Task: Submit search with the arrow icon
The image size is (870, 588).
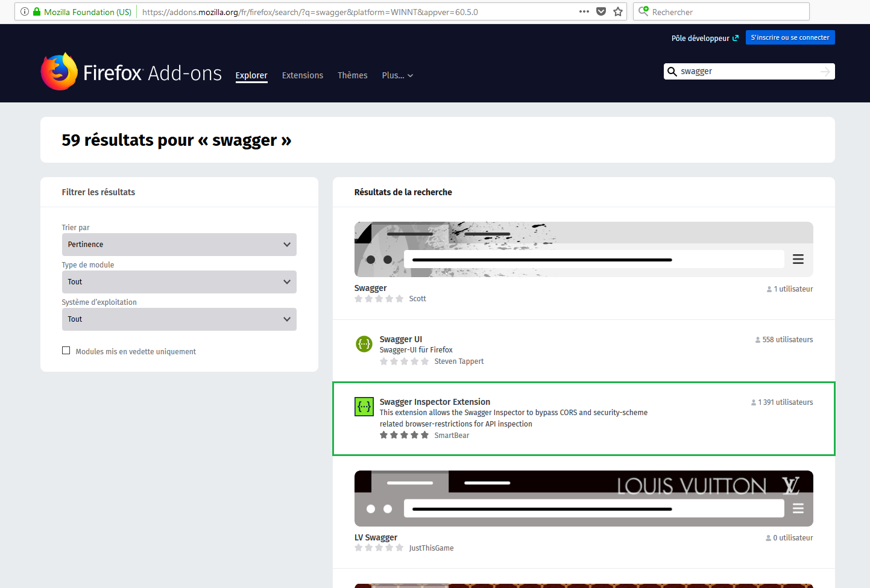Action: click(825, 72)
